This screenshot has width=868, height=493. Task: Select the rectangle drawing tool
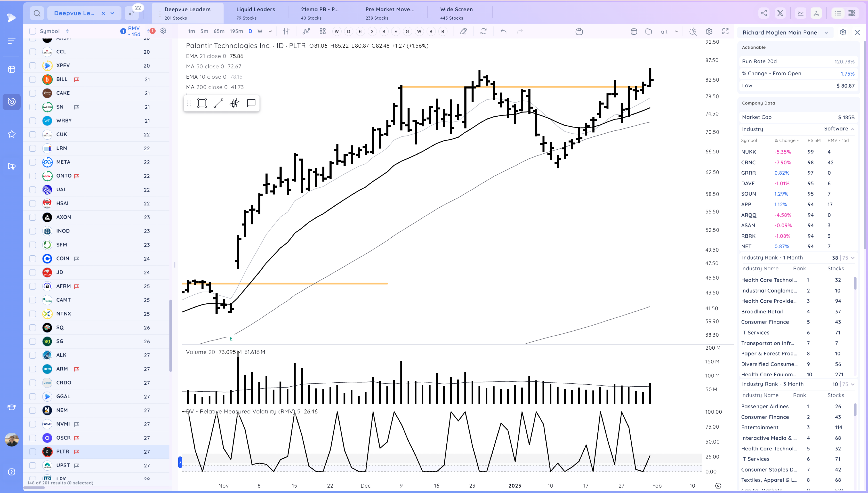click(x=202, y=103)
